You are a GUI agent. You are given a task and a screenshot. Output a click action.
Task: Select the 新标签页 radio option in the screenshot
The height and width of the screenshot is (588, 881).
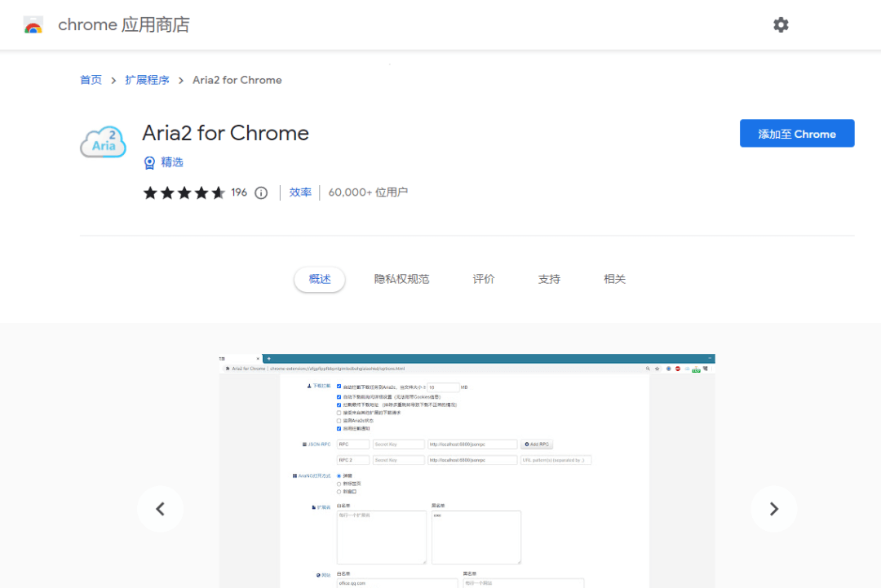339,484
